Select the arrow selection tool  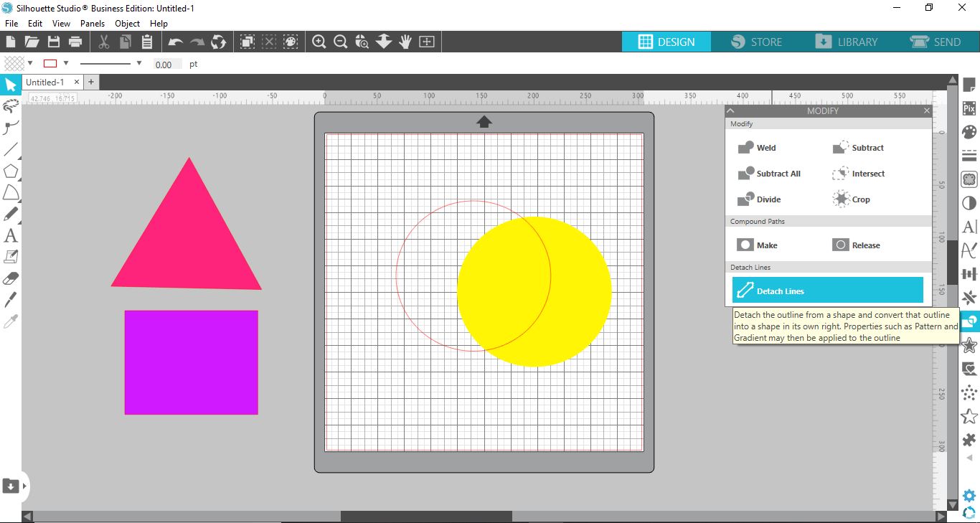click(10, 85)
